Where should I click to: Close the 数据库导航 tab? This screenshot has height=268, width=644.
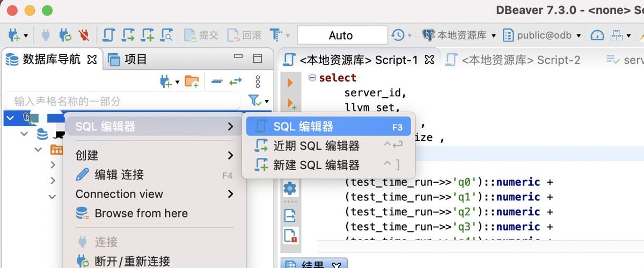coord(92,60)
